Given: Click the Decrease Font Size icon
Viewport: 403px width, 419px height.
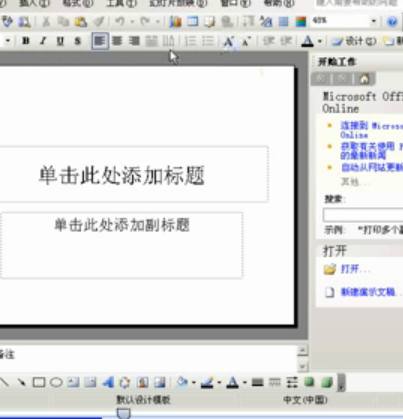Looking at the screenshot, I should 246,41.
